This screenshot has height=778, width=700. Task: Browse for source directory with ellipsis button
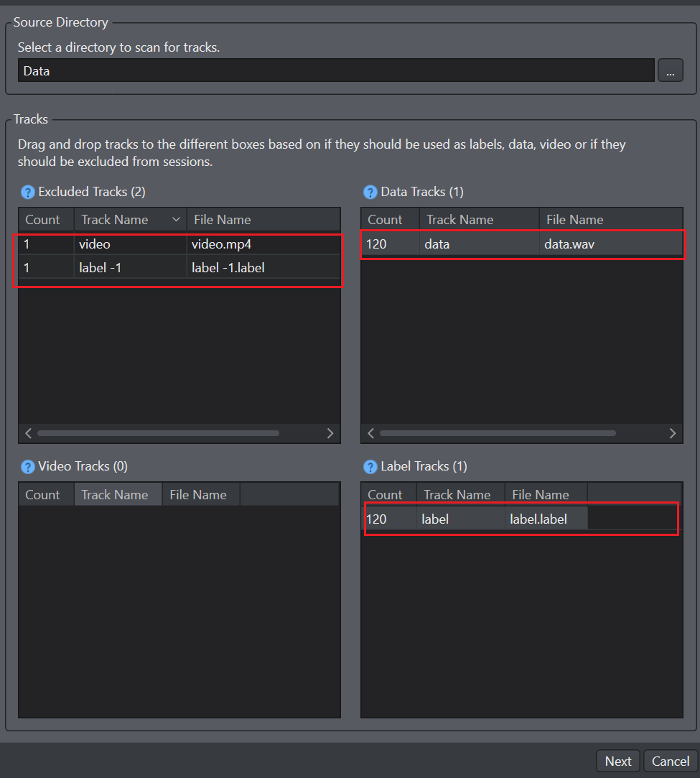point(671,70)
